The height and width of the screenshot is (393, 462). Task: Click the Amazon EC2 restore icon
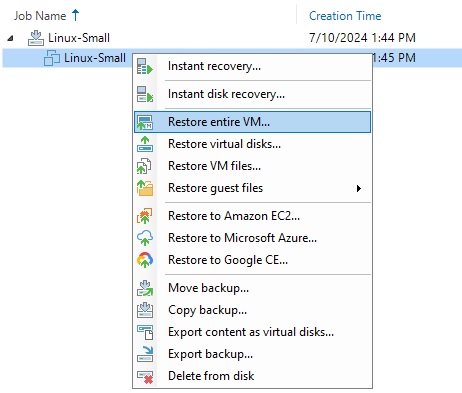[x=145, y=216]
